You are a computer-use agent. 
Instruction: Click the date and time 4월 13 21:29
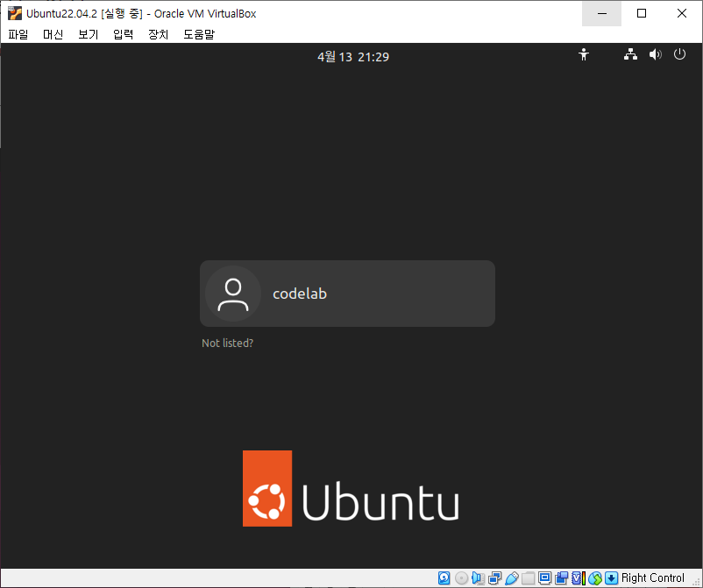point(353,57)
